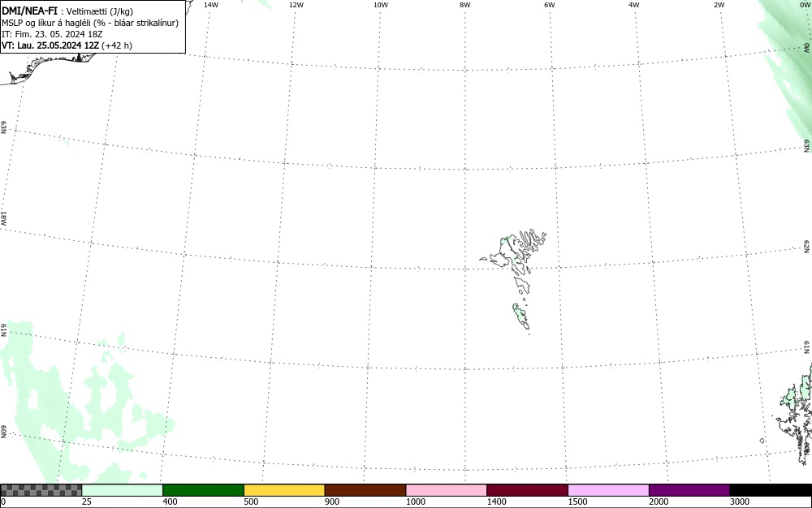The image size is (812, 508).
Task: Click the black above-3000 legend swatch
Action: [x=771, y=490]
